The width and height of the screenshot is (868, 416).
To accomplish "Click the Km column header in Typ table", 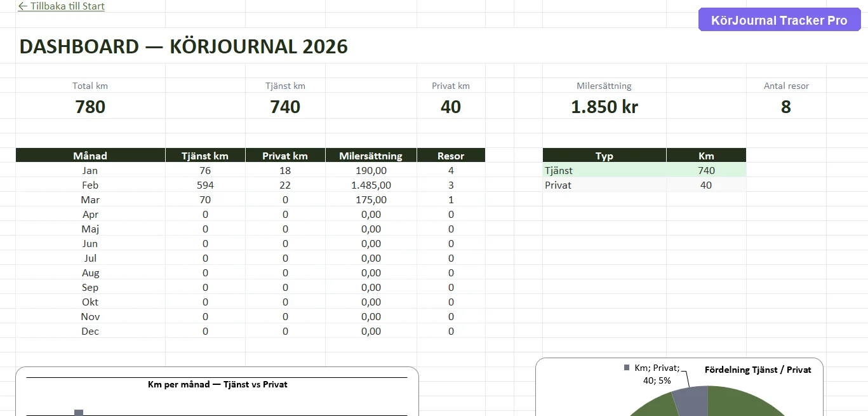I will 706,156.
